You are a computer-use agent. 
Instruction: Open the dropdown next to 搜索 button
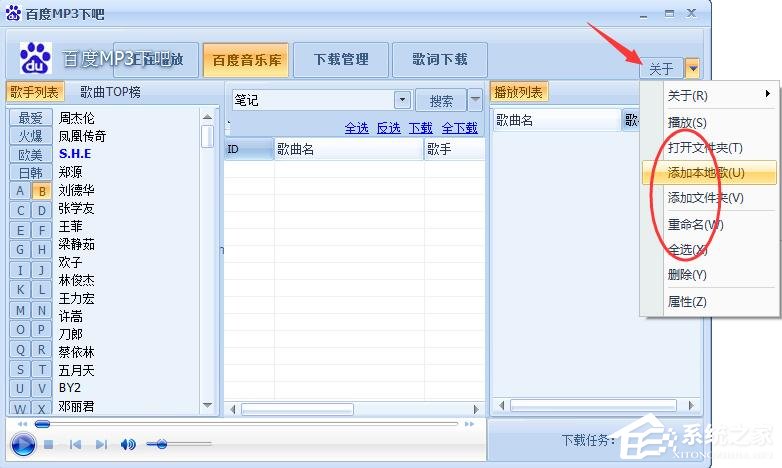(x=475, y=100)
